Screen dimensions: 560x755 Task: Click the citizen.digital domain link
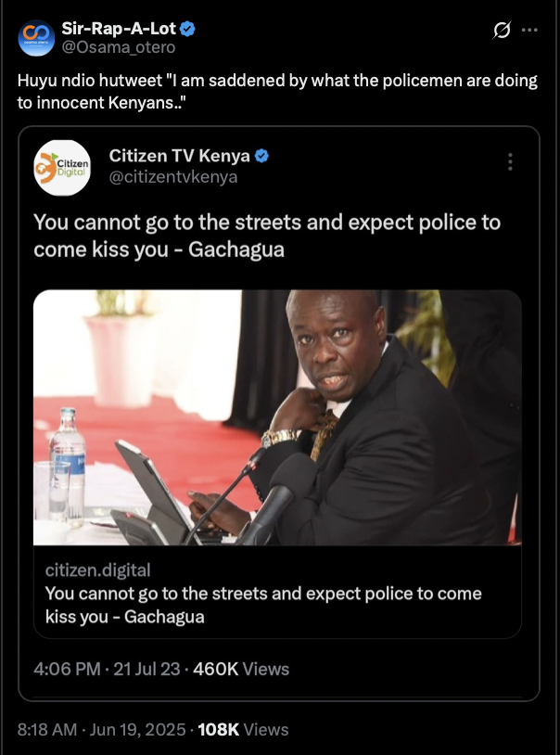(97, 569)
